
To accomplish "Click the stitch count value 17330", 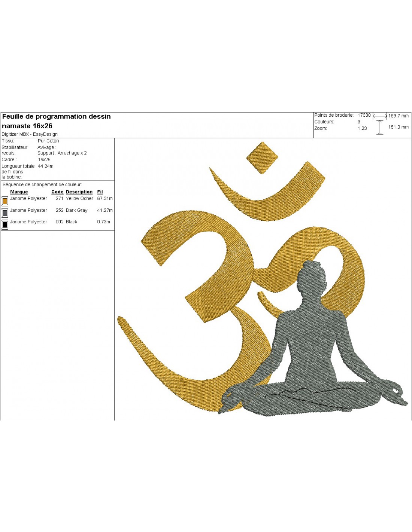I will [x=364, y=115].
